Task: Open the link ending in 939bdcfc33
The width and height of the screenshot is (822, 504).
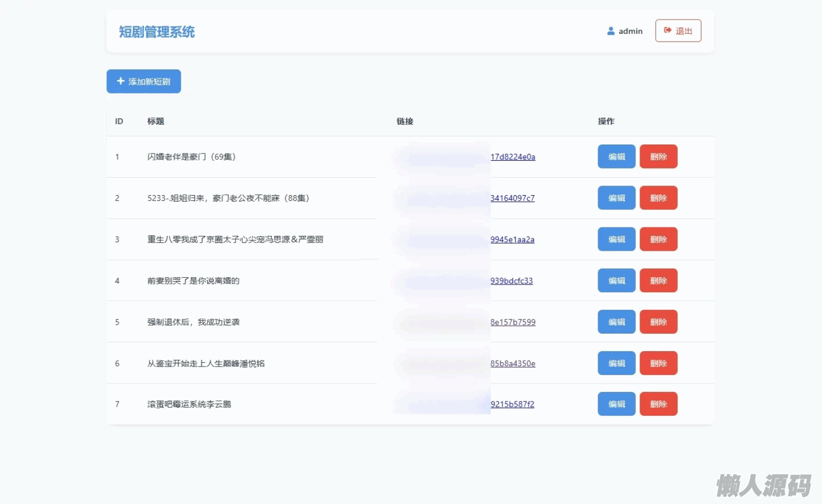Action: [x=512, y=281]
